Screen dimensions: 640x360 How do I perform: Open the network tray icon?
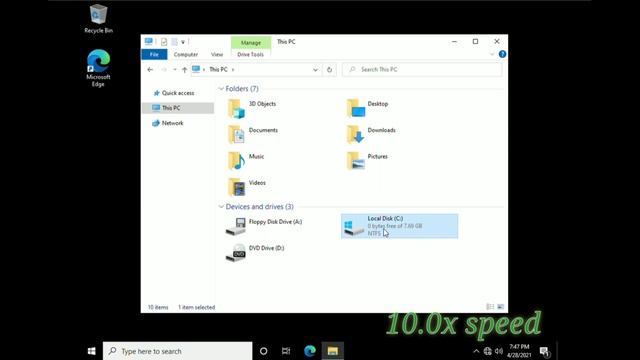488,351
